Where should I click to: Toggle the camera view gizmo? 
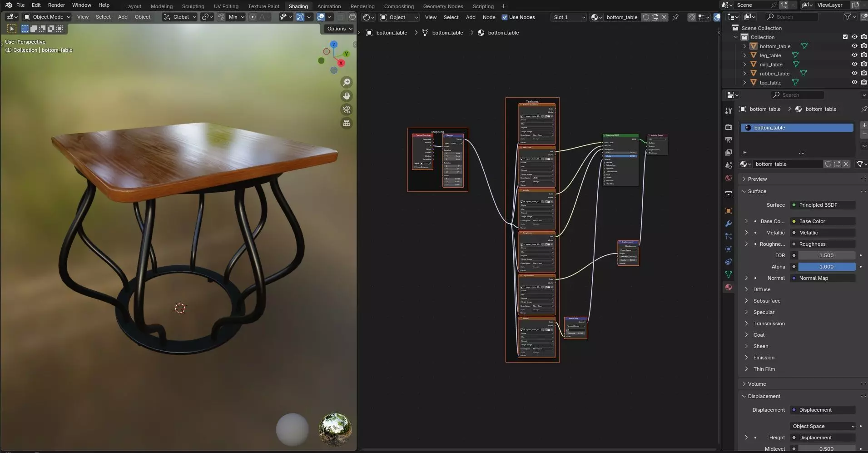click(347, 110)
